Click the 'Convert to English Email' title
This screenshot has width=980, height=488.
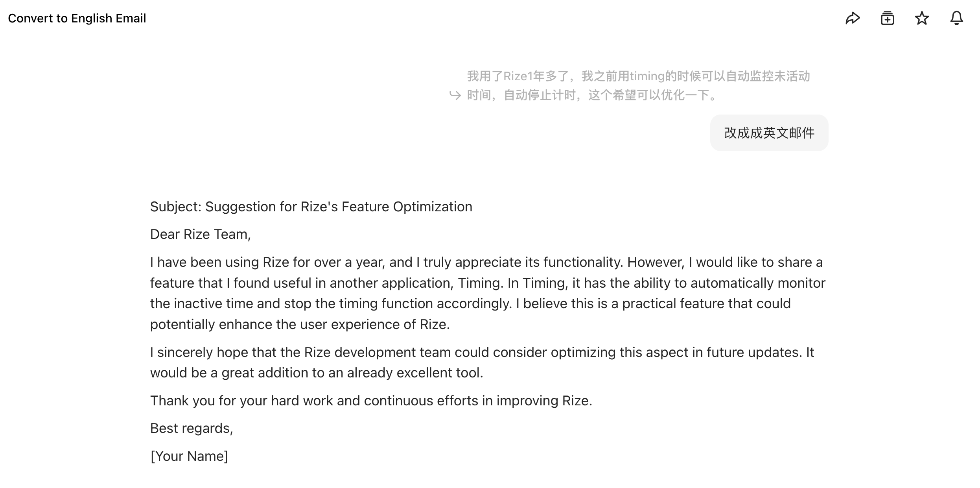click(x=77, y=18)
